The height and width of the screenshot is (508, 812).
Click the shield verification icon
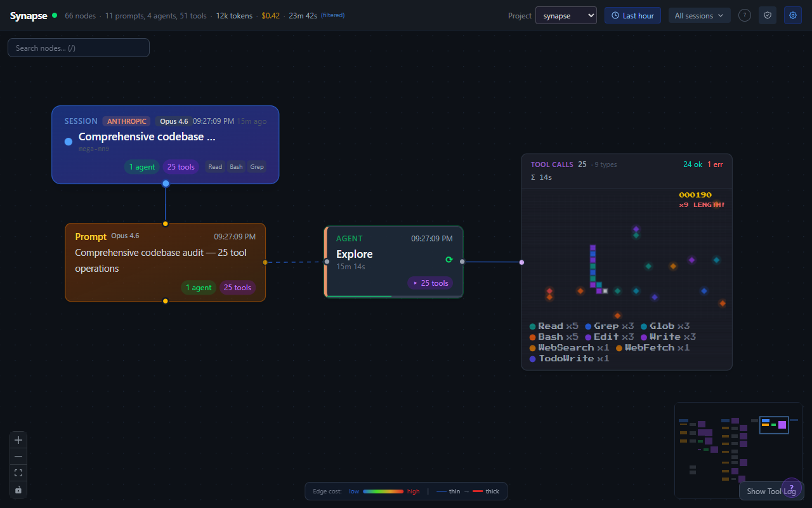pos(768,15)
